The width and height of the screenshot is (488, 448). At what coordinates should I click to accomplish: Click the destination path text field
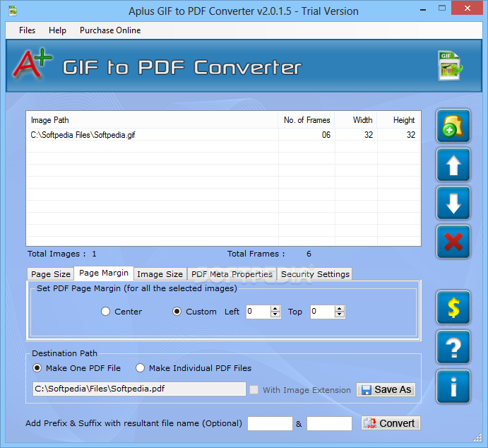[x=139, y=389]
